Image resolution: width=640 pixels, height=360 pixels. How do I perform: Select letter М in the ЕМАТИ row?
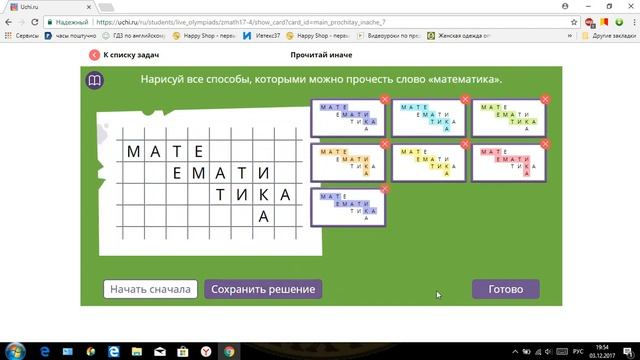coord(199,173)
